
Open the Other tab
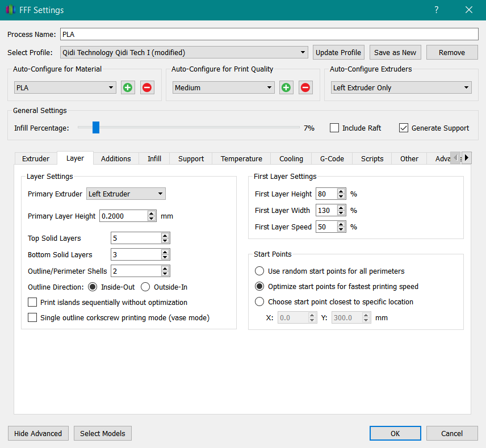(x=409, y=159)
